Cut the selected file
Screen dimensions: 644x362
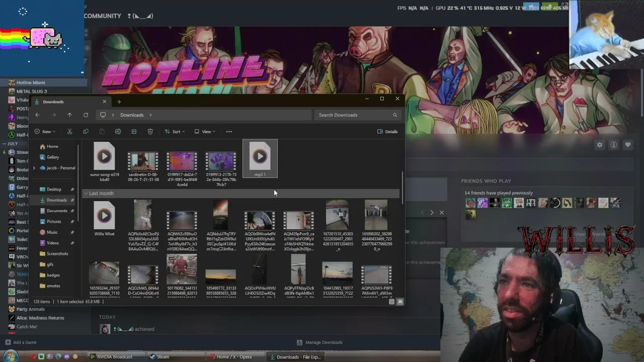[69, 132]
